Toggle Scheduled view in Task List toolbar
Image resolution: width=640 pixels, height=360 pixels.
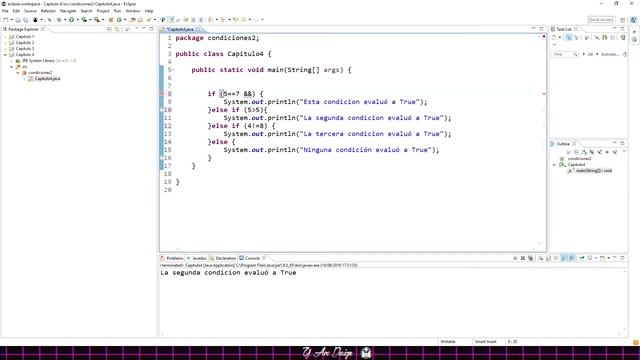576,37
